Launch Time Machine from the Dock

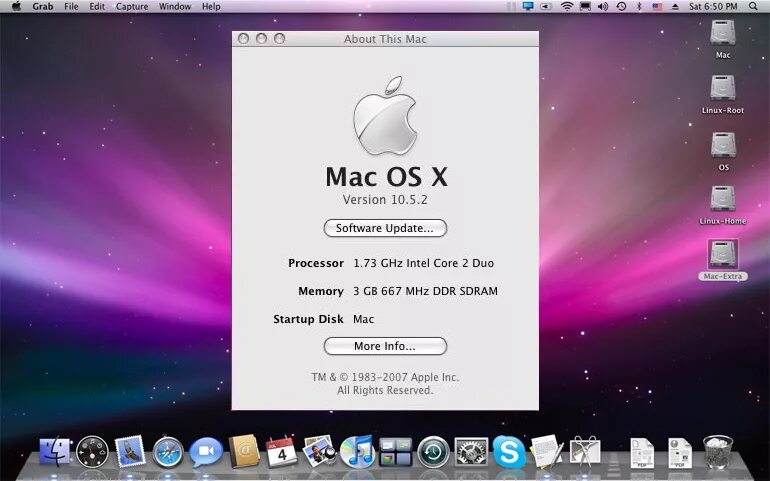(433, 452)
